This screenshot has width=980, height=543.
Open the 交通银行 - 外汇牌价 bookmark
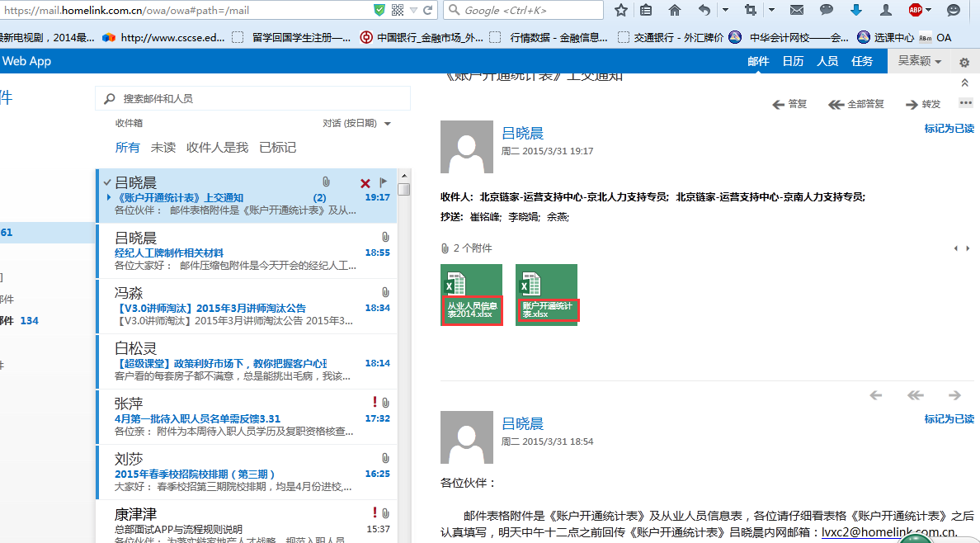coord(670,37)
